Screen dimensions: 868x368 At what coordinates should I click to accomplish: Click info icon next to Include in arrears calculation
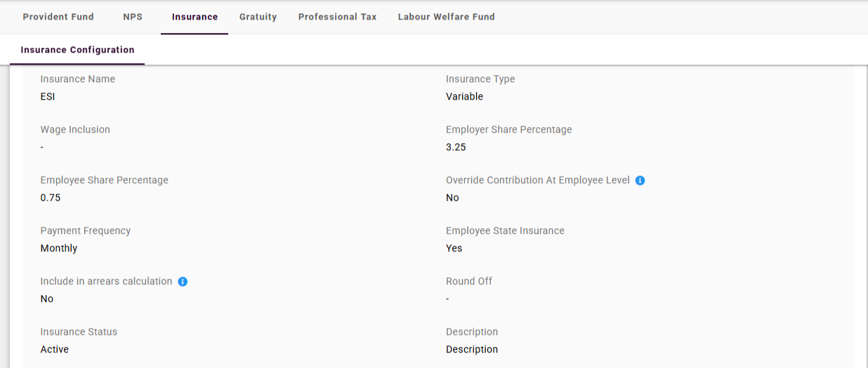pyautogui.click(x=183, y=282)
